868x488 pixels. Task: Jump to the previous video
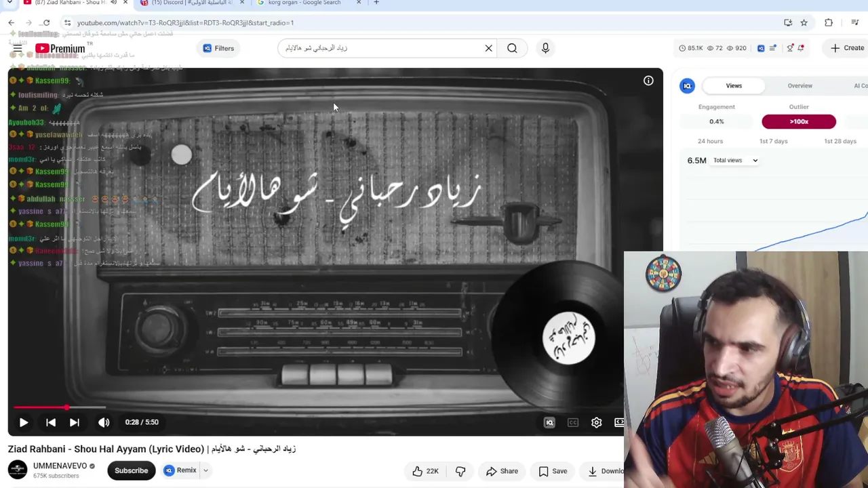[51, 422]
